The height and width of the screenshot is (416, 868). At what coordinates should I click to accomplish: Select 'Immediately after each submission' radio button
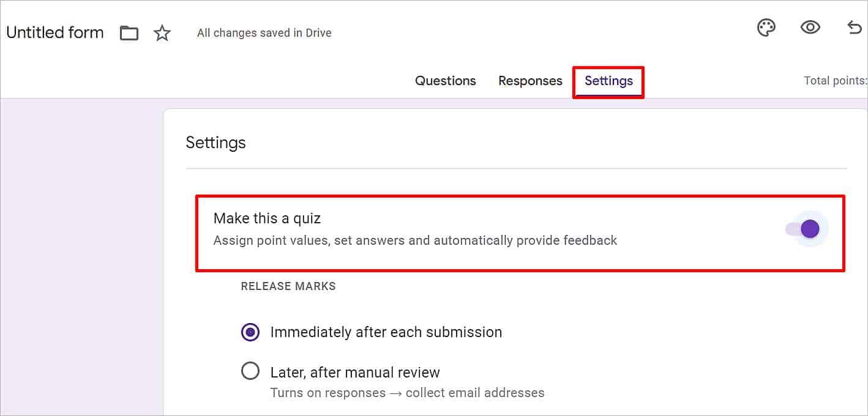point(250,332)
